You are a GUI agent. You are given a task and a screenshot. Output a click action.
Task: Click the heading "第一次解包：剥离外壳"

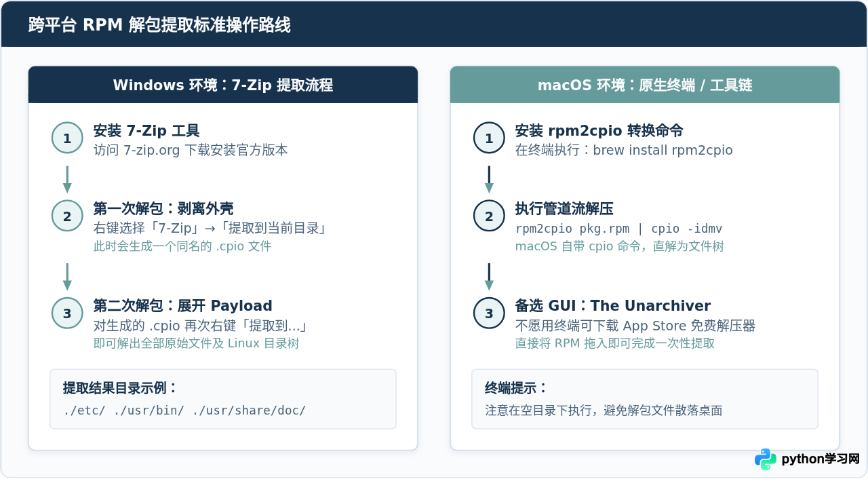coord(163,208)
